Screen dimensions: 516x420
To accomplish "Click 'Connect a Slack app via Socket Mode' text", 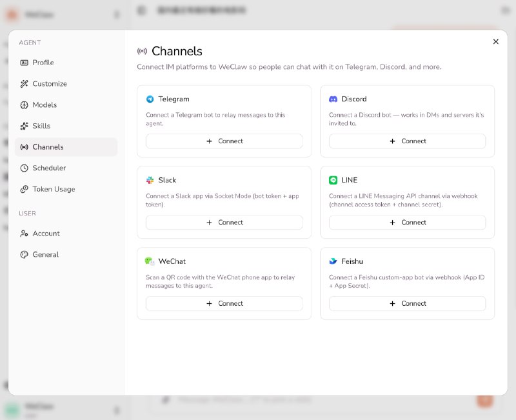I will click(223, 200).
